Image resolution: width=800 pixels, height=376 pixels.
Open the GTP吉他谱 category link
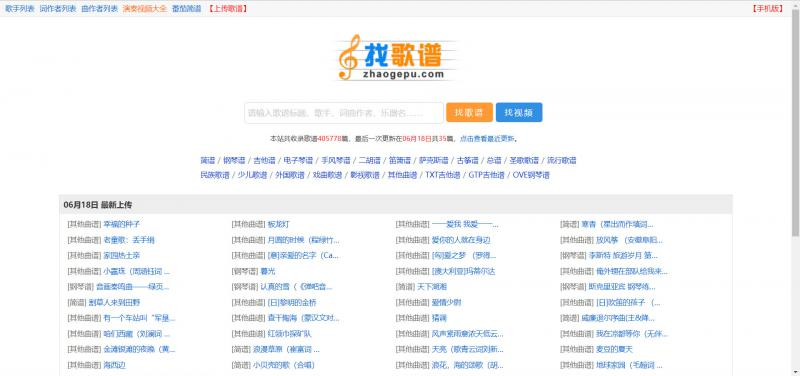(487, 175)
